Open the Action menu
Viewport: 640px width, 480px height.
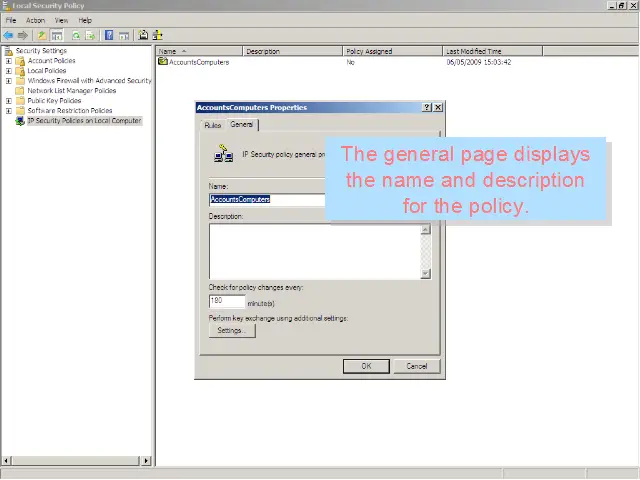[35, 20]
